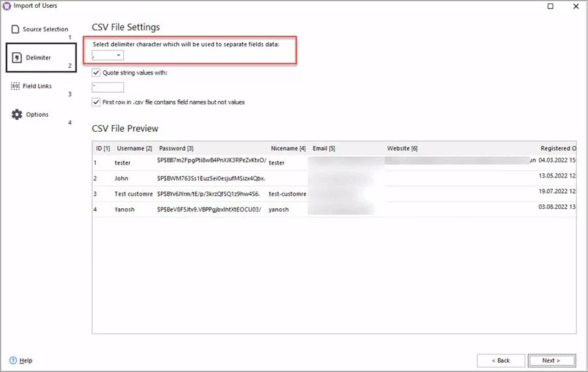The image size is (588, 372).
Task: Click the Source Selection page icon
Action: [x=15, y=29]
